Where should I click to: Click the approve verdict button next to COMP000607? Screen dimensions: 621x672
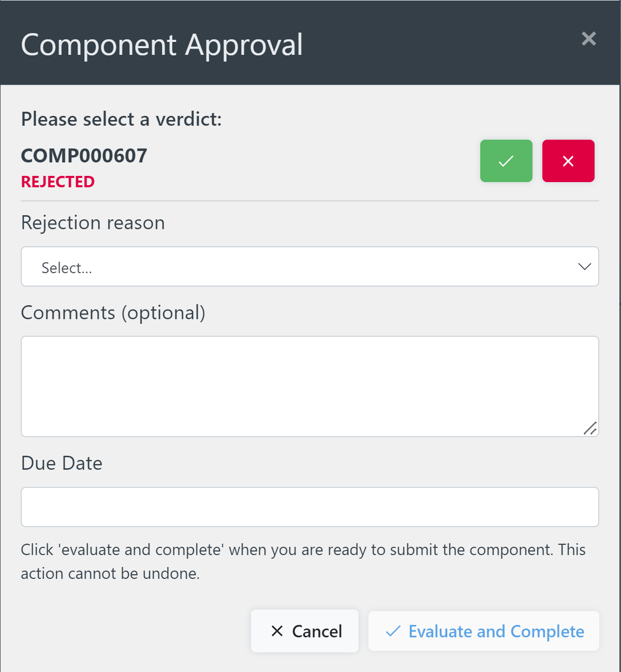click(x=506, y=161)
